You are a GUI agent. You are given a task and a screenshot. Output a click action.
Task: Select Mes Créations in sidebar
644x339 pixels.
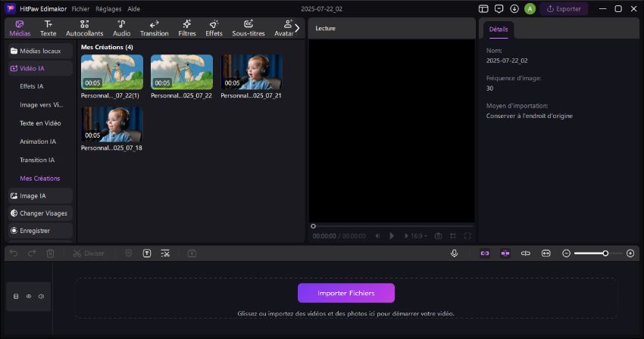coord(40,179)
